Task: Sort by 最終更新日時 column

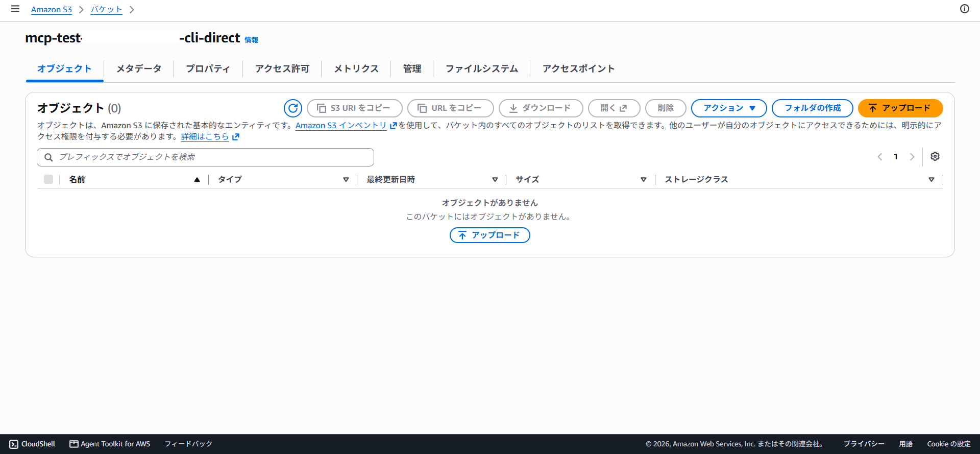Action: 495,180
